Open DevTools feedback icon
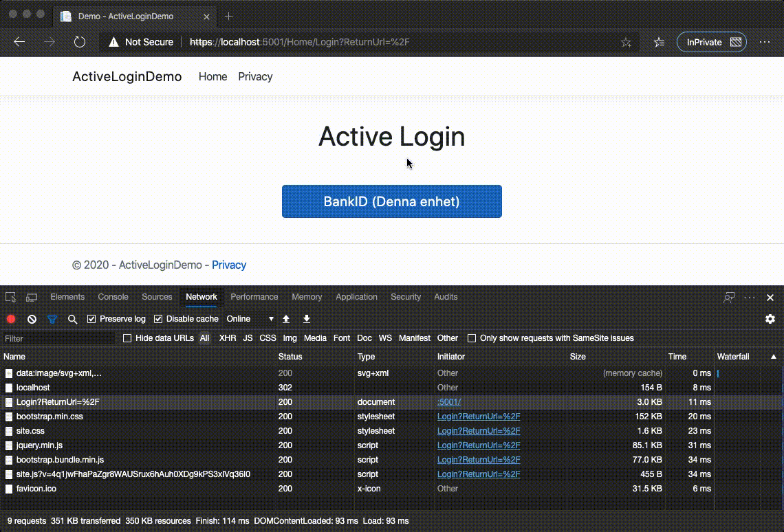Viewport: 784px width, 532px height. tap(728, 297)
